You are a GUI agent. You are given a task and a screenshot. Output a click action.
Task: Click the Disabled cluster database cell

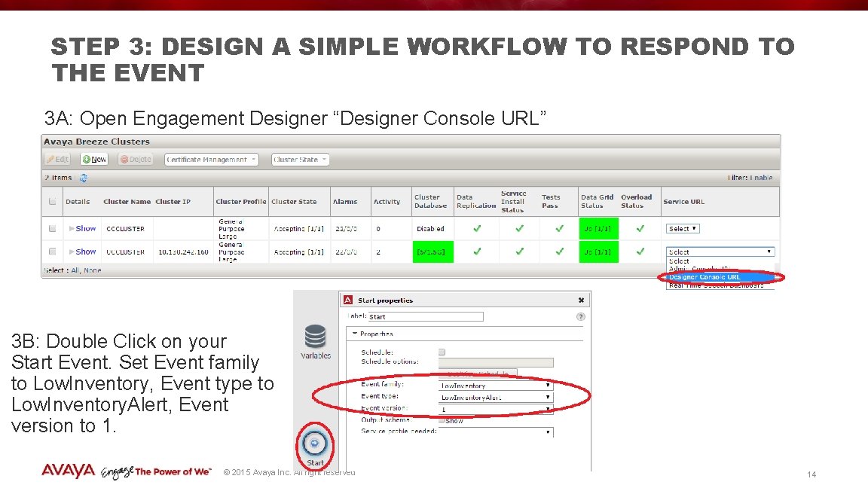pyautogui.click(x=430, y=228)
